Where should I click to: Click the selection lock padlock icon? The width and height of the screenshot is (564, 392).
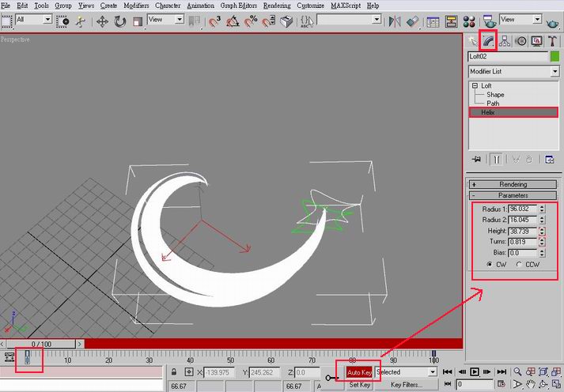[x=173, y=371]
